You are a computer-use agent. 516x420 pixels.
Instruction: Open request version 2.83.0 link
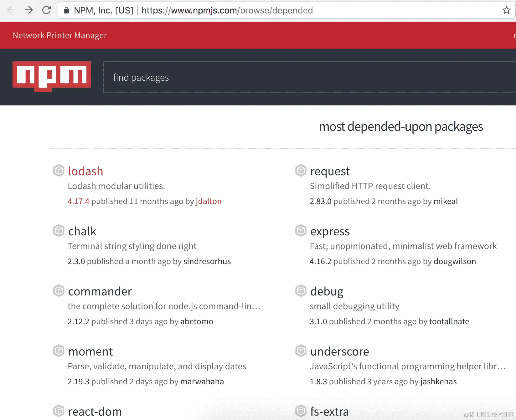coord(320,201)
